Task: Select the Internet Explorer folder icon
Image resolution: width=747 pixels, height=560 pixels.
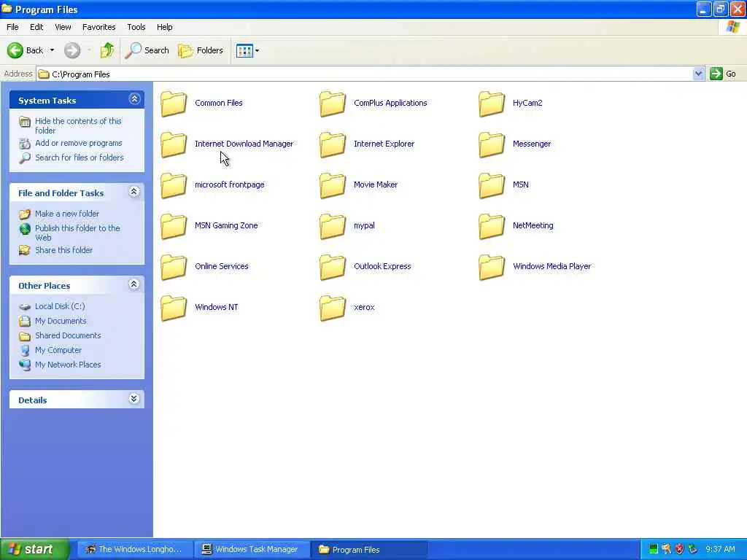Action: pos(333,144)
